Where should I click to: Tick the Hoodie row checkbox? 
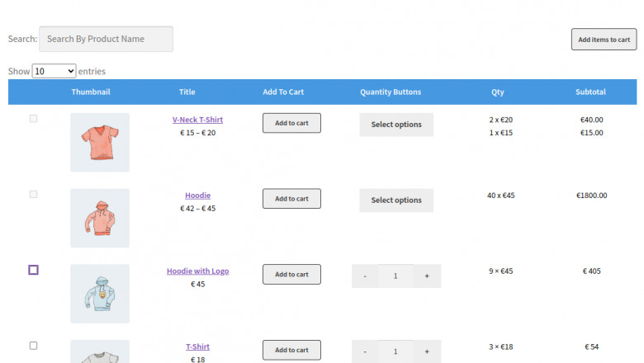tap(33, 194)
